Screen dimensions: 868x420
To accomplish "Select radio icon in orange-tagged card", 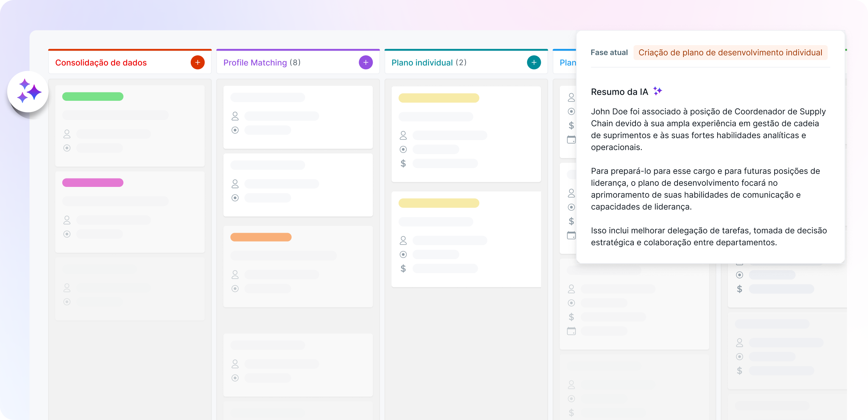I will coord(235,289).
